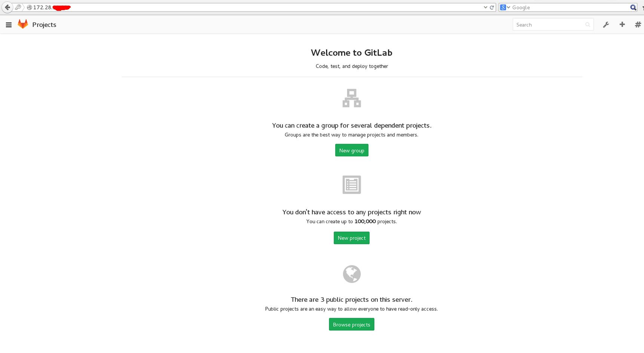Click the GitLab fox logo

(x=23, y=24)
